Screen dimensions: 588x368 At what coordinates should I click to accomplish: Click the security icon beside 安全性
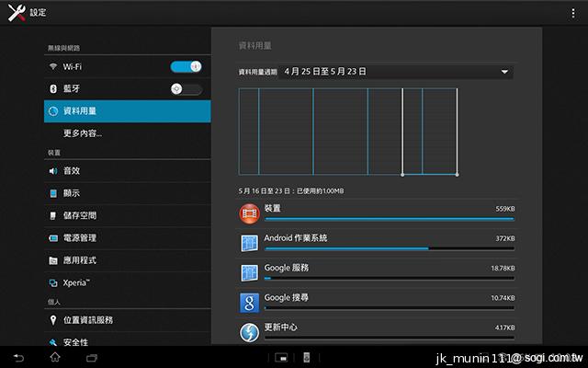pyautogui.click(x=53, y=341)
